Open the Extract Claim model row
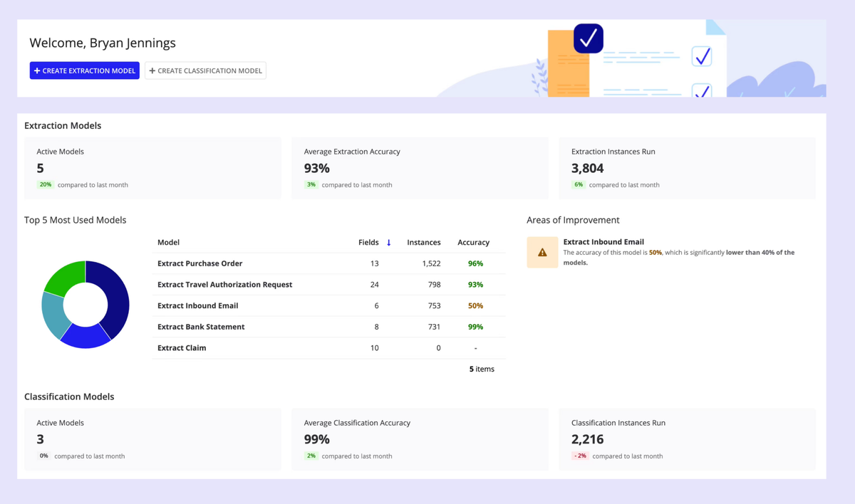The width and height of the screenshot is (855, 504). pyautogui.click(x=182, y=348)
